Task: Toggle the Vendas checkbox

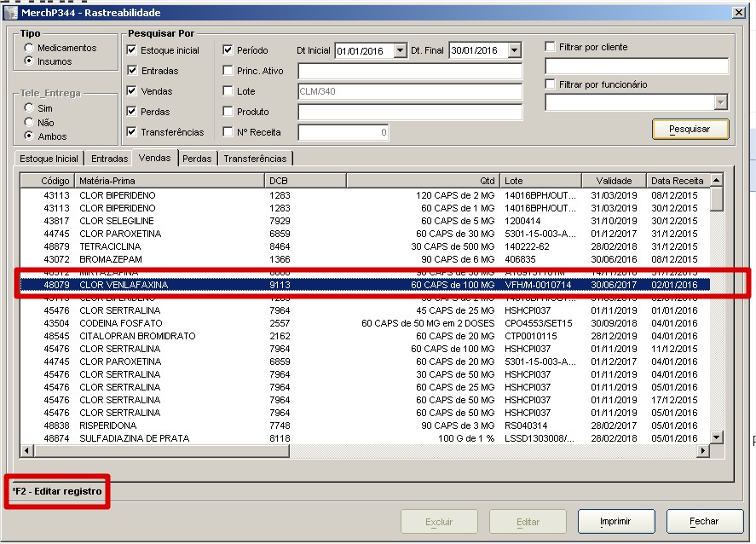Action: [131, 90]
